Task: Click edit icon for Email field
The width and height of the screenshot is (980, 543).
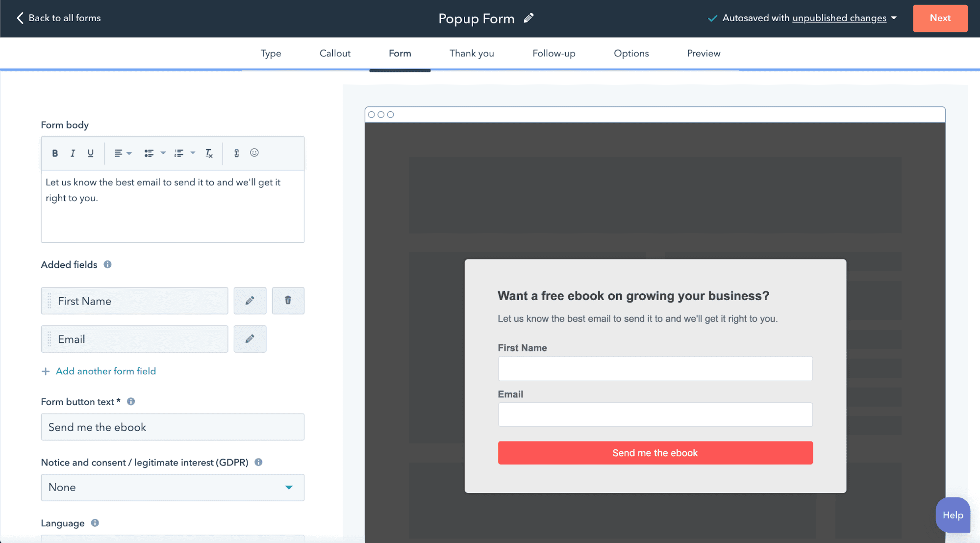Action: (x=250, y=339)
